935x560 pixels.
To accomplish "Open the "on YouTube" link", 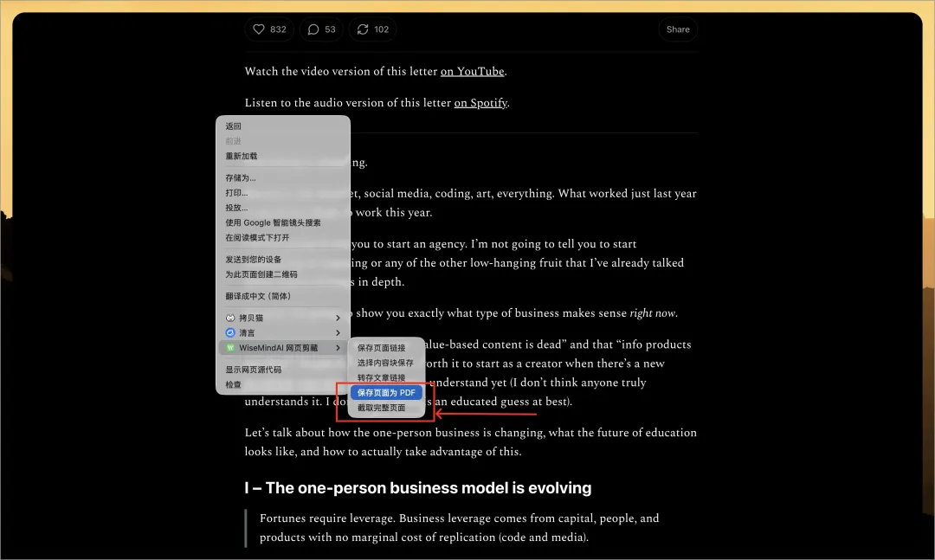I will click(x=472, y=72).
